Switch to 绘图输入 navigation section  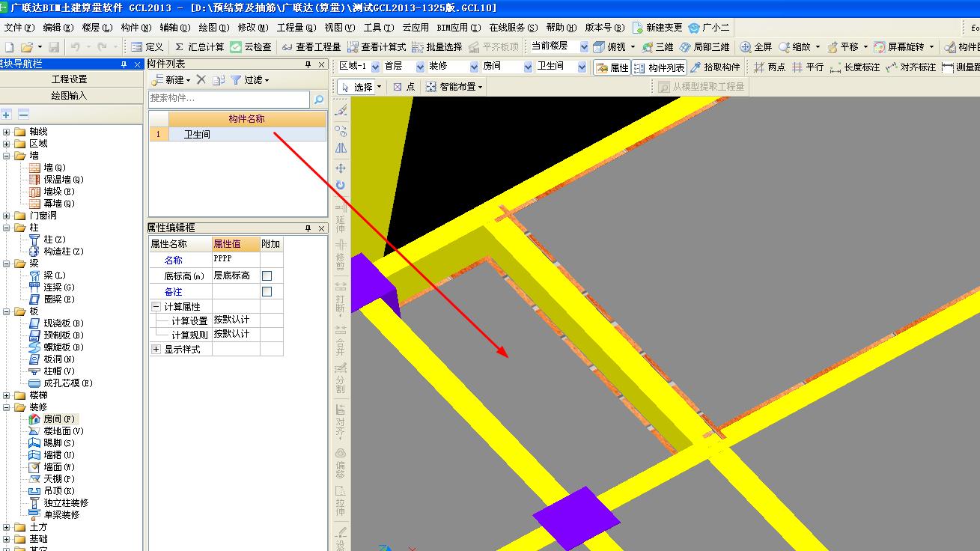tap(69, 96)
